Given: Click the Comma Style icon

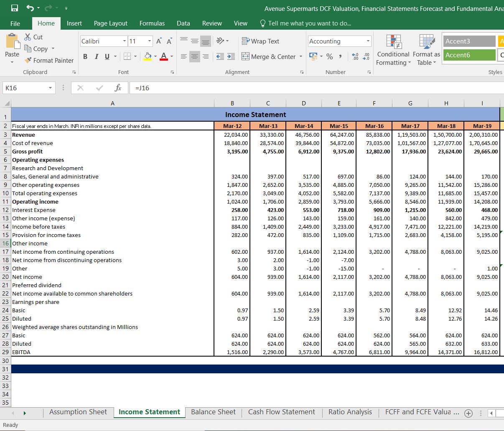Looking at the screenshot, I should click(x=341, y=56).
